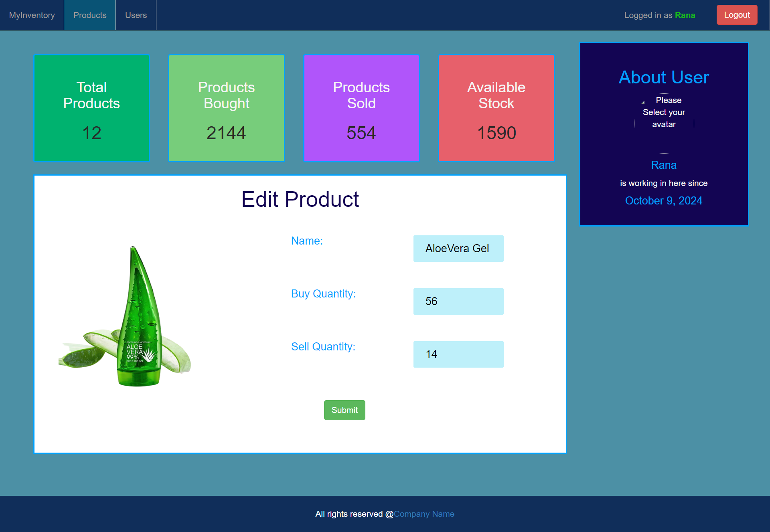Click the date October 9, 2024
Image resolution: width=770 pixels, height=532 pixels.
click(664, 200)
